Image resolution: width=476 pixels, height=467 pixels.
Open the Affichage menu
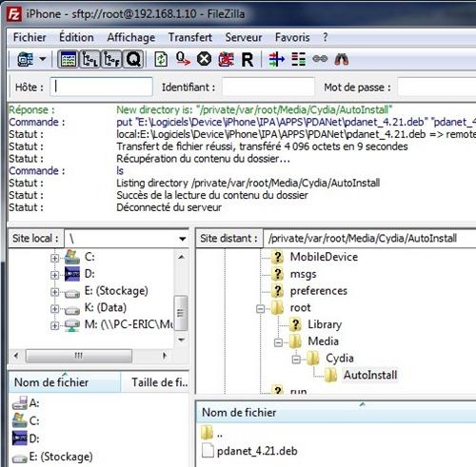click(131, 37)
